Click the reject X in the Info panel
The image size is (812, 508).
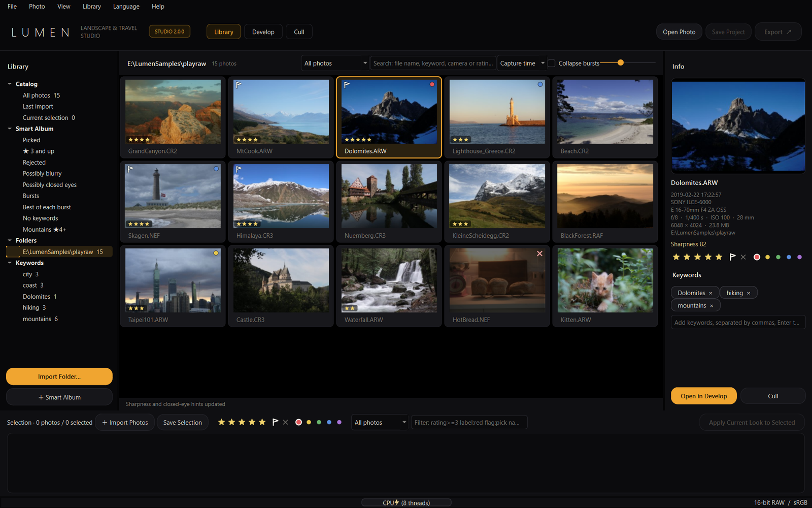click(743, 257)
